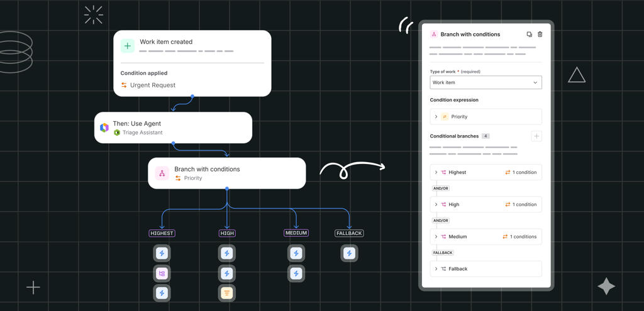644x311 pixels.
Task: Click the FALLBACK tag above the Fallback row
Action: 443,253
